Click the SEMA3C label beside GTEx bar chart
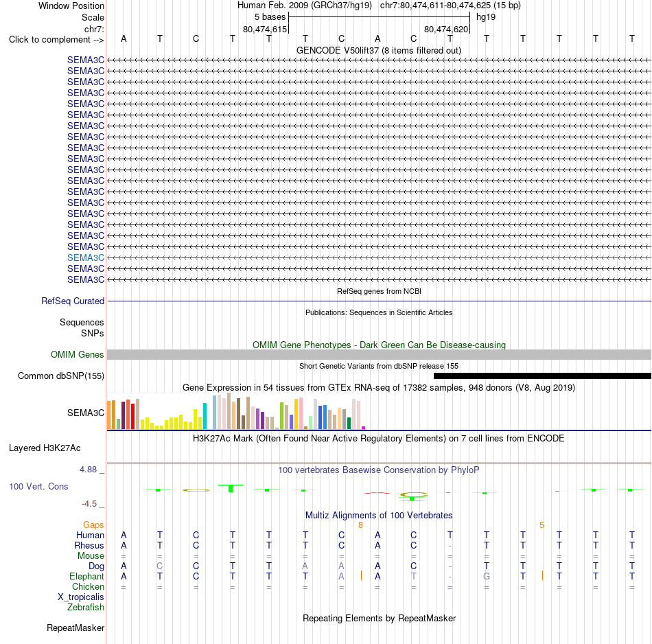This screenshot has height=644, width=652. click(86, 413)
